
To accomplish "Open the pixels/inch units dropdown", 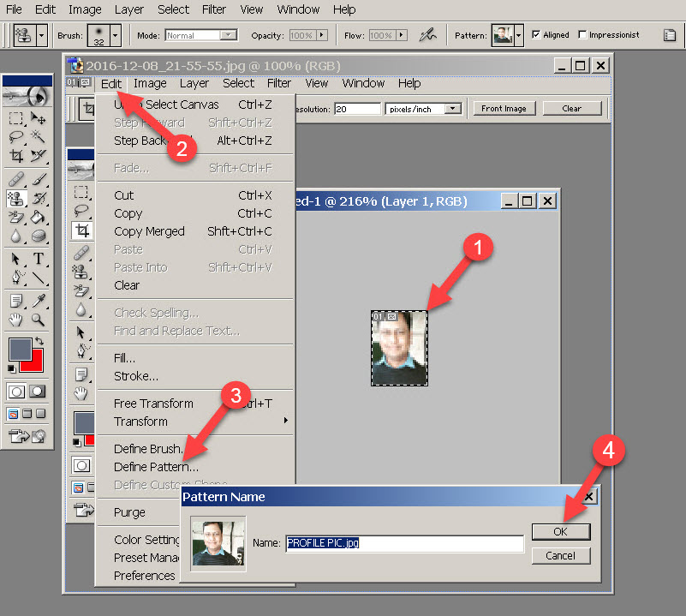I will (453, 109).
